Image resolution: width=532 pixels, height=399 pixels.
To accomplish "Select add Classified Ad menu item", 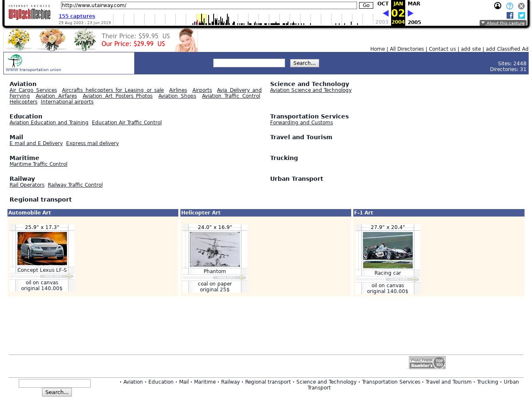I will pos(507,49).
